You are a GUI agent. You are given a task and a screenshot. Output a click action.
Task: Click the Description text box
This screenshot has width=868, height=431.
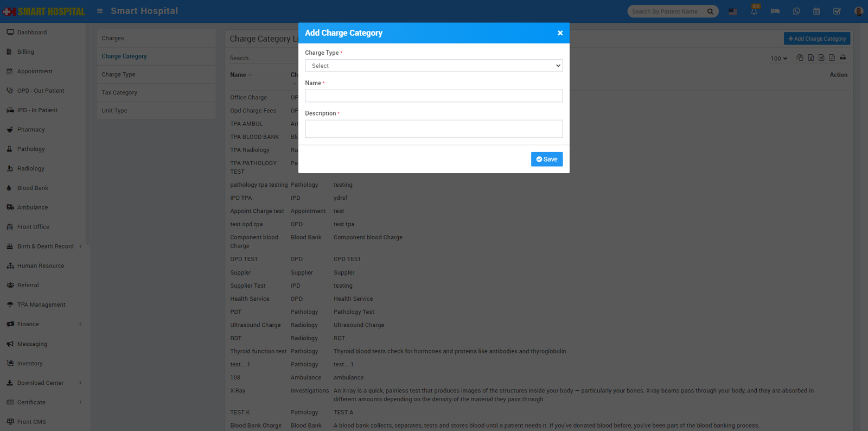tap(433, 129)
